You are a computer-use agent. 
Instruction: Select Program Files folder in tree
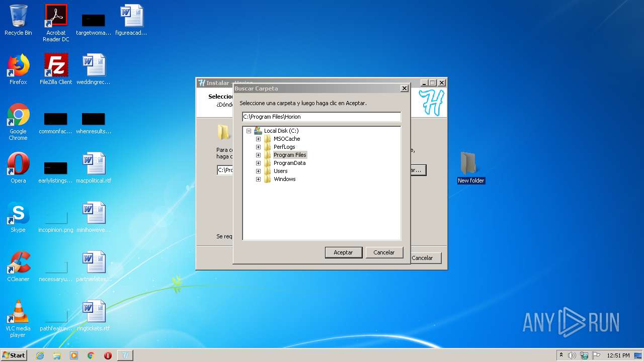click(290, 155)
